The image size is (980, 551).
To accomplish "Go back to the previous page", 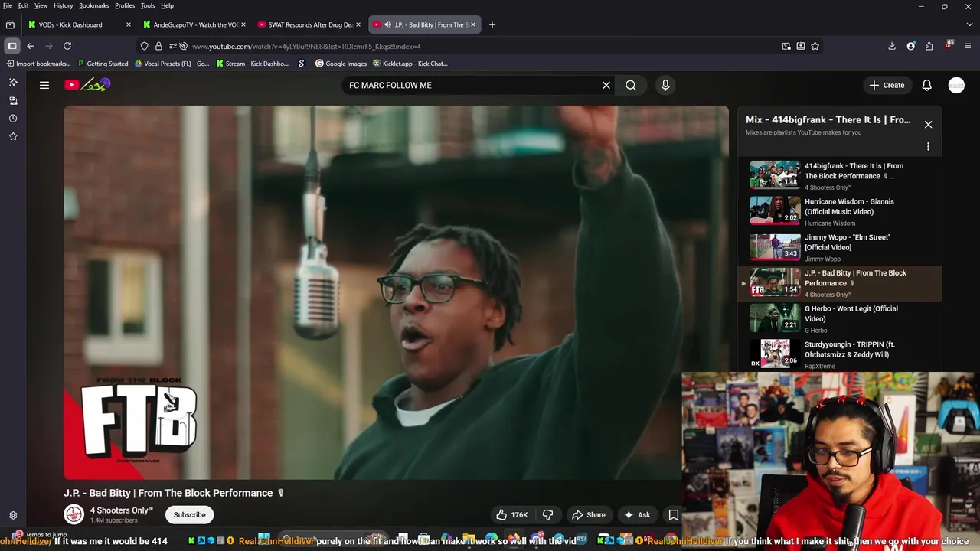I will (31, 46).
